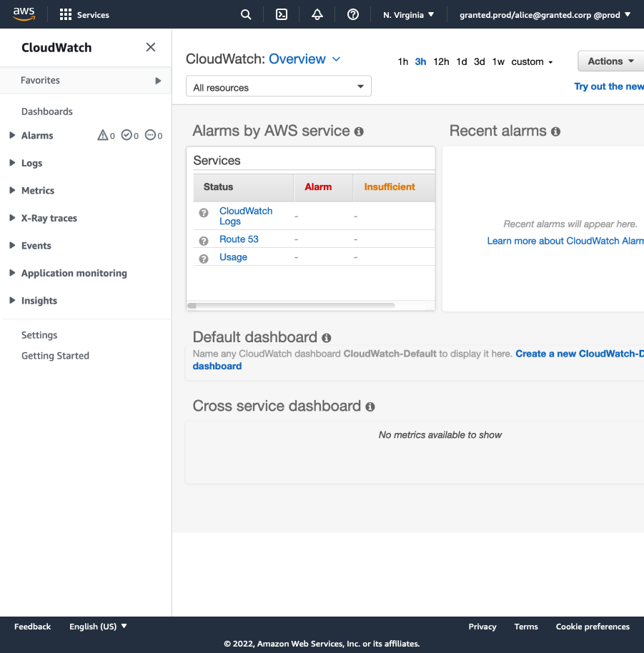Viewport: 644px width, 653px height.
Task: Open the help question mark icon
Action: coord(353,14)
